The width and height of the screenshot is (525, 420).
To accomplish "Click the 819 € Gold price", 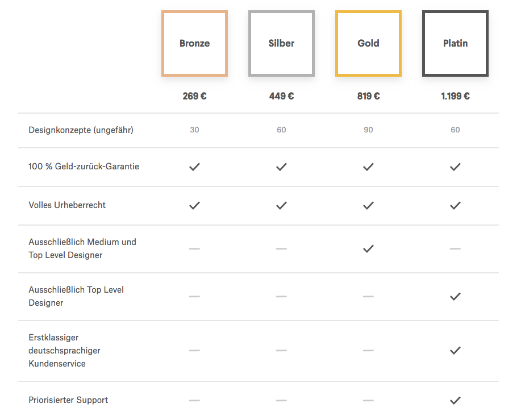I will coord(368,96).
